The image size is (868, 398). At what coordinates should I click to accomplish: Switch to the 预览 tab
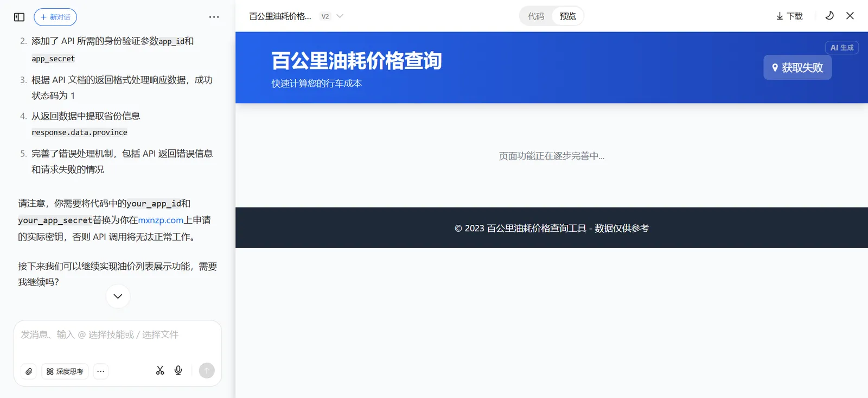[567, 16]
